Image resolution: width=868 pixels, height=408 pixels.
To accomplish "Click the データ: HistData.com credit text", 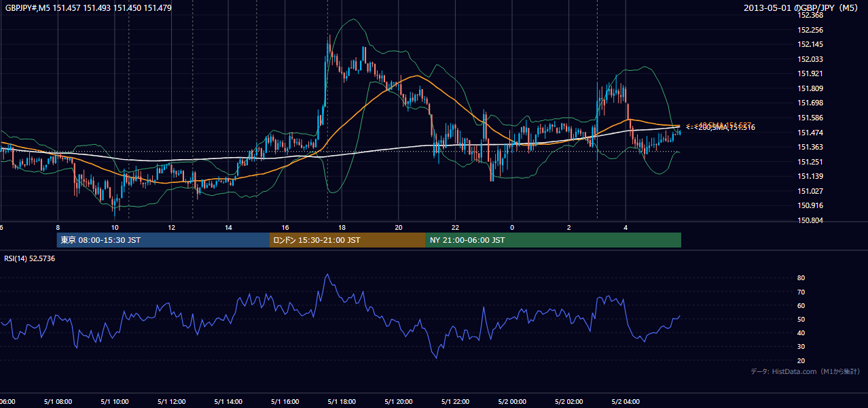I will 806,371.
